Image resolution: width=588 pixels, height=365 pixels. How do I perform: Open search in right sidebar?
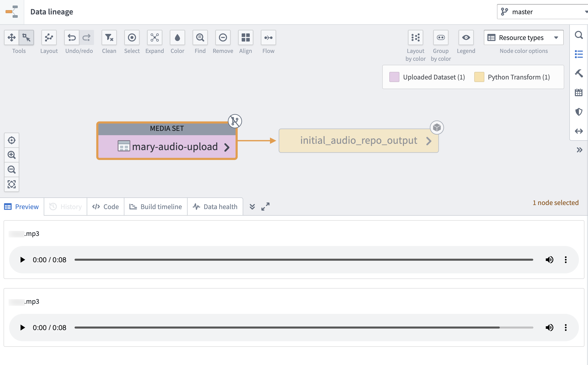pyautogui.click(x=579, y=35)
